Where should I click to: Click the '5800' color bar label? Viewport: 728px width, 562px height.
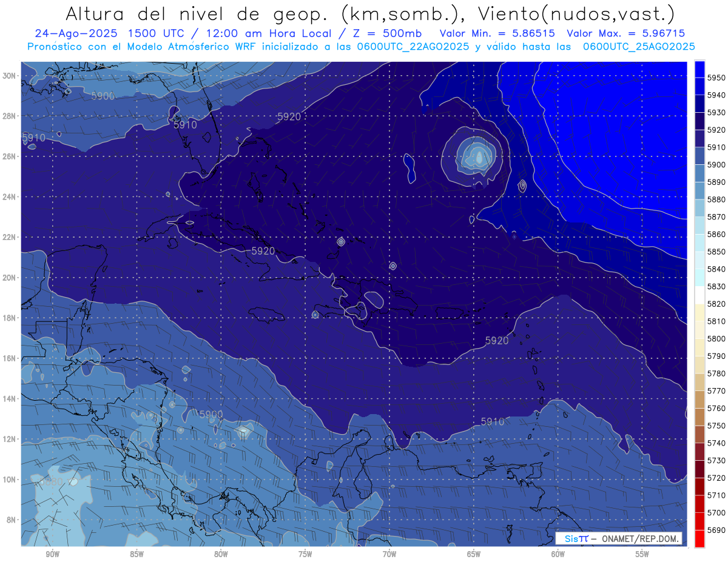(716, 338)
